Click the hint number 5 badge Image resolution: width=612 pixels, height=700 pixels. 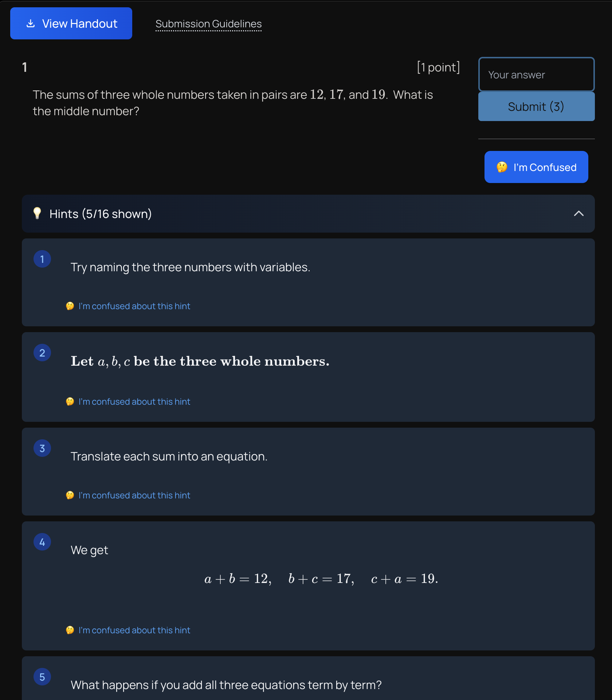coord(42,676)
